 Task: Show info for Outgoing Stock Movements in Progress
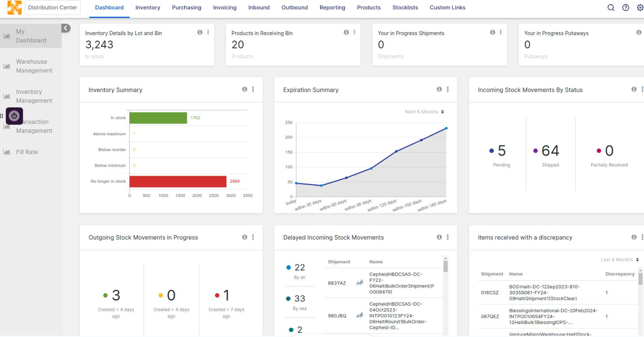point(245,237)
